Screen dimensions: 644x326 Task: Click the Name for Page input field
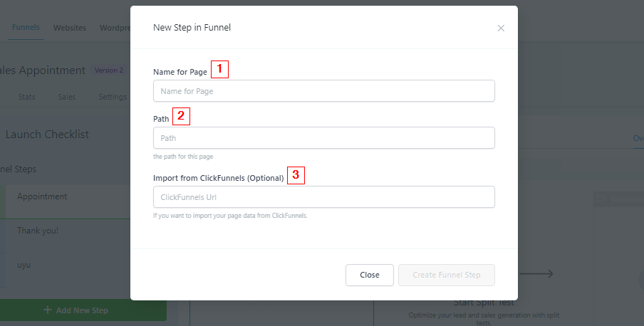(x=324, y=91)
